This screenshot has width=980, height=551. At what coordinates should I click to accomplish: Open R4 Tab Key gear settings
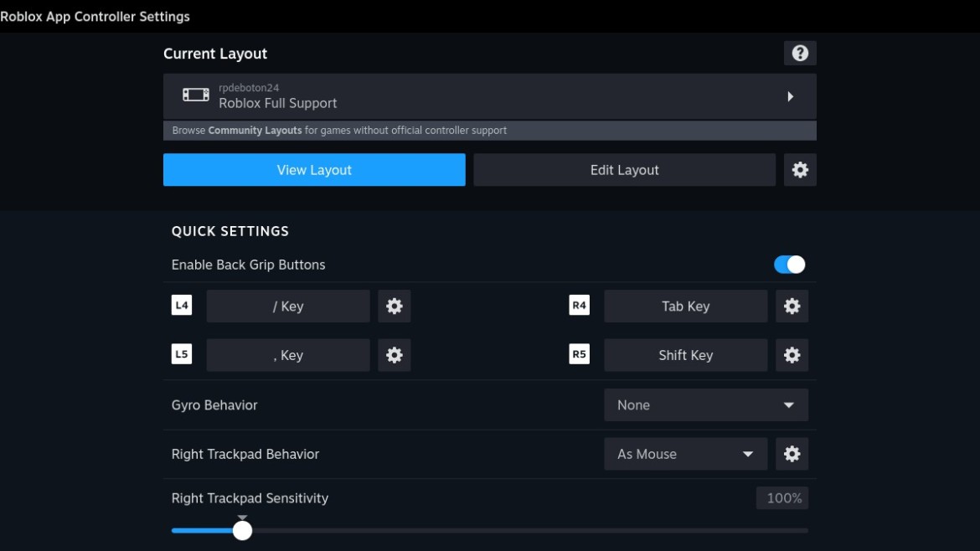pos(792,306)
